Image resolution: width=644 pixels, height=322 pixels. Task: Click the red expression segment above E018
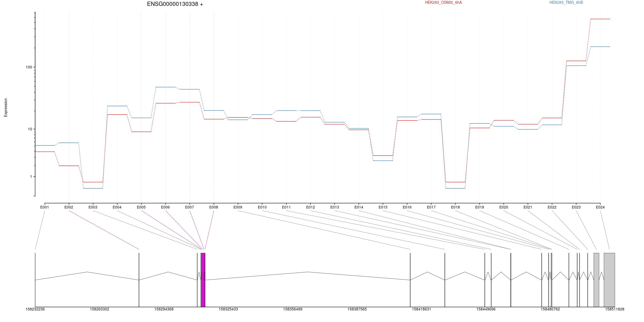(x=455, y=182)
